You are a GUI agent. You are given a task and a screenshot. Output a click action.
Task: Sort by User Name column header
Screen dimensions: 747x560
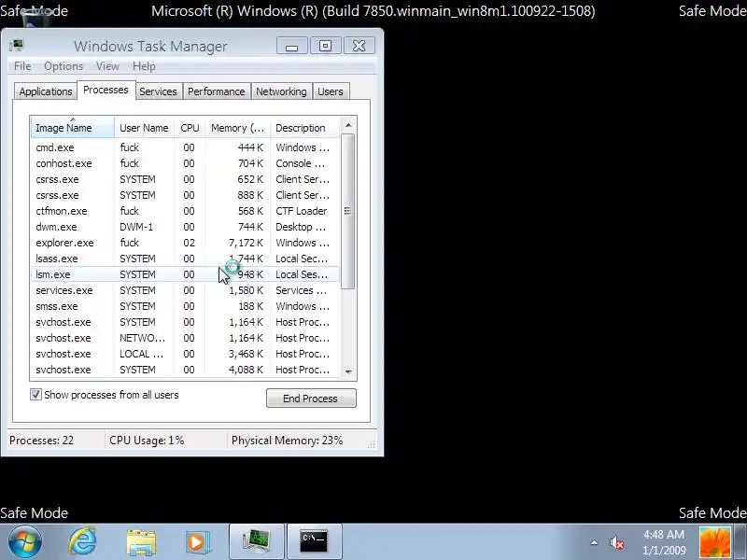(x=144, y=128)
